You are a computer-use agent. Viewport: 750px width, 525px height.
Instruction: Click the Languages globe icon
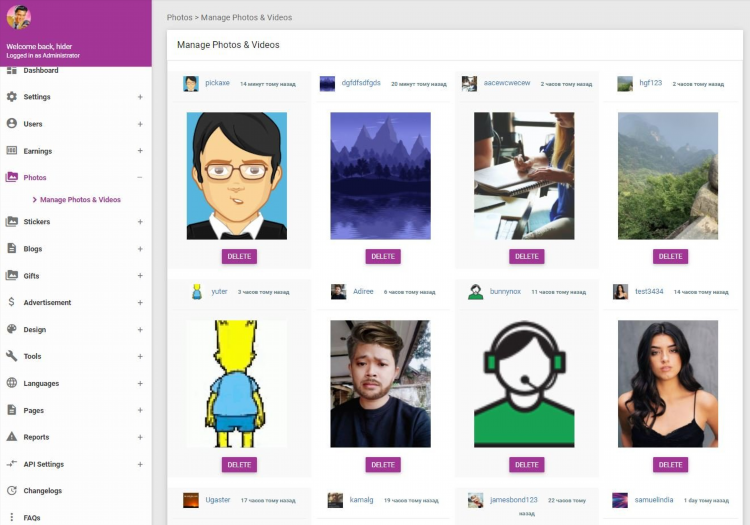tap(11, 383)
